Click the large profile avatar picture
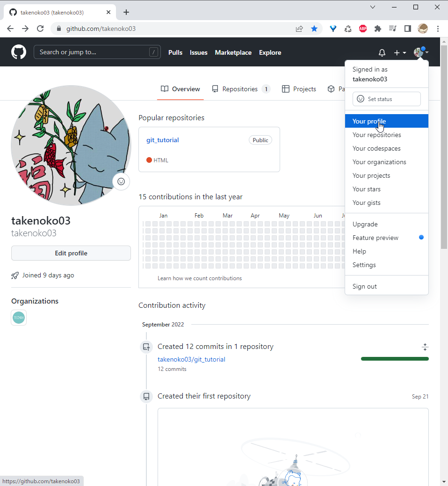Viewport: 448px width, 486px height. pos(71,145)
